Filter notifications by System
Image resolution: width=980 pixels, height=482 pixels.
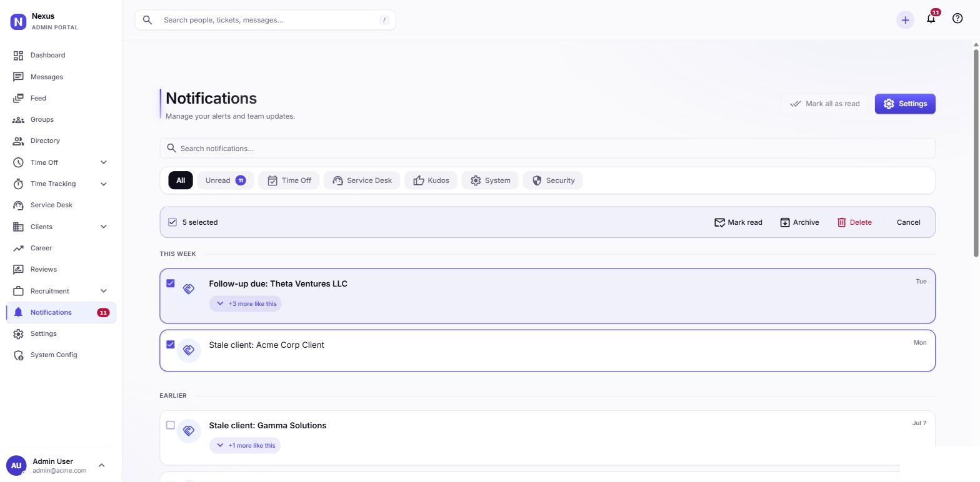(x=490, y=180)
